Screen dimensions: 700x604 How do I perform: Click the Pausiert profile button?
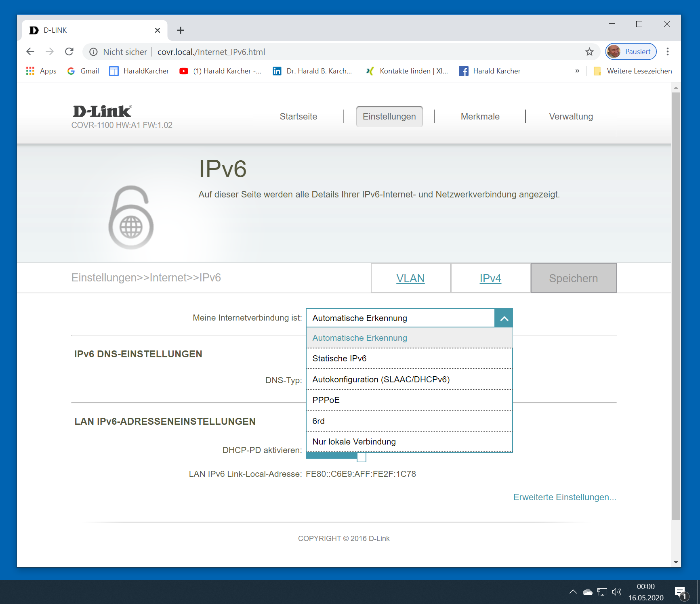pyautogui.click(x=631, y=52)
